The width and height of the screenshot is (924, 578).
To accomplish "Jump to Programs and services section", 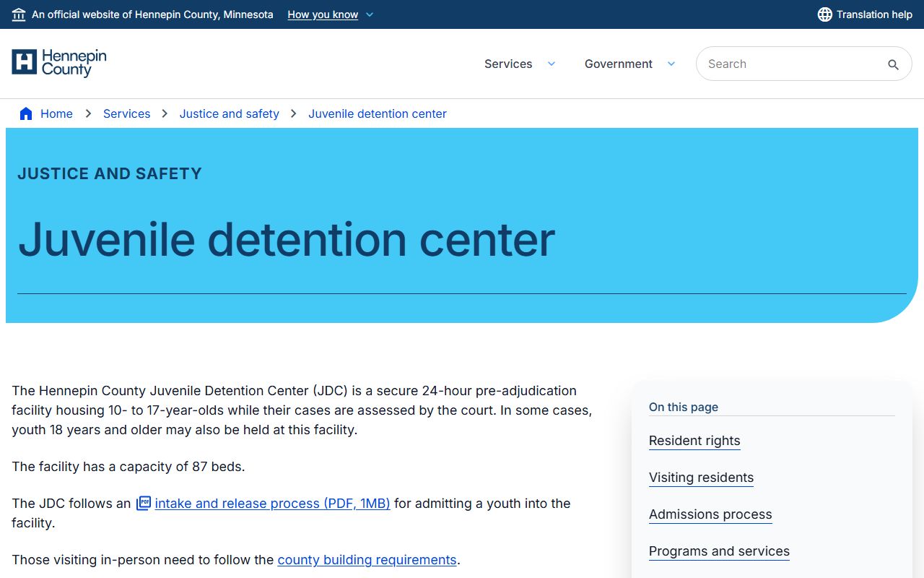I will (719, 551).
